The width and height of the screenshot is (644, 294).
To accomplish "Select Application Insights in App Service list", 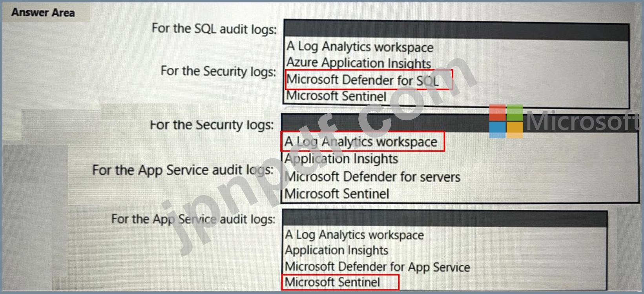I will 336,250.
